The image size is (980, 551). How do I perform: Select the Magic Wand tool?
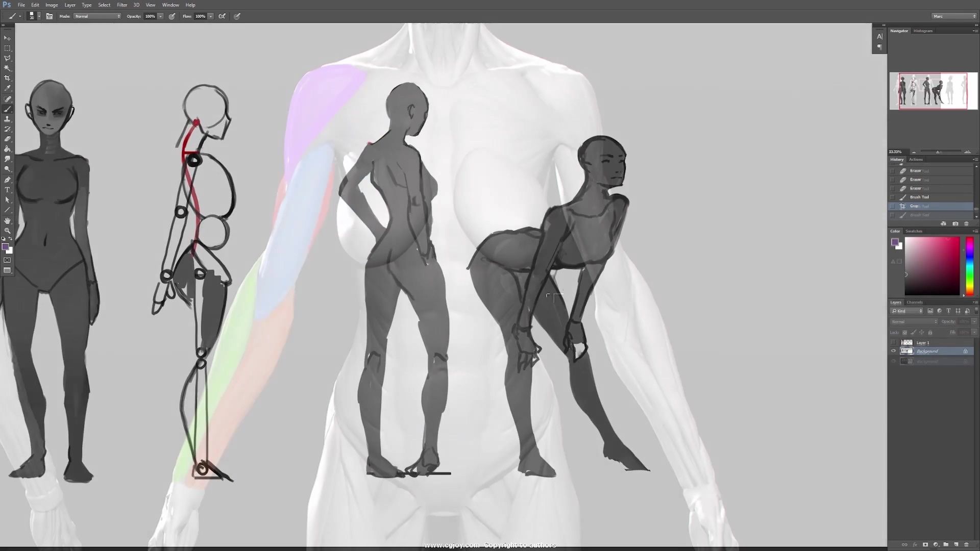click(x=7, y=68)
